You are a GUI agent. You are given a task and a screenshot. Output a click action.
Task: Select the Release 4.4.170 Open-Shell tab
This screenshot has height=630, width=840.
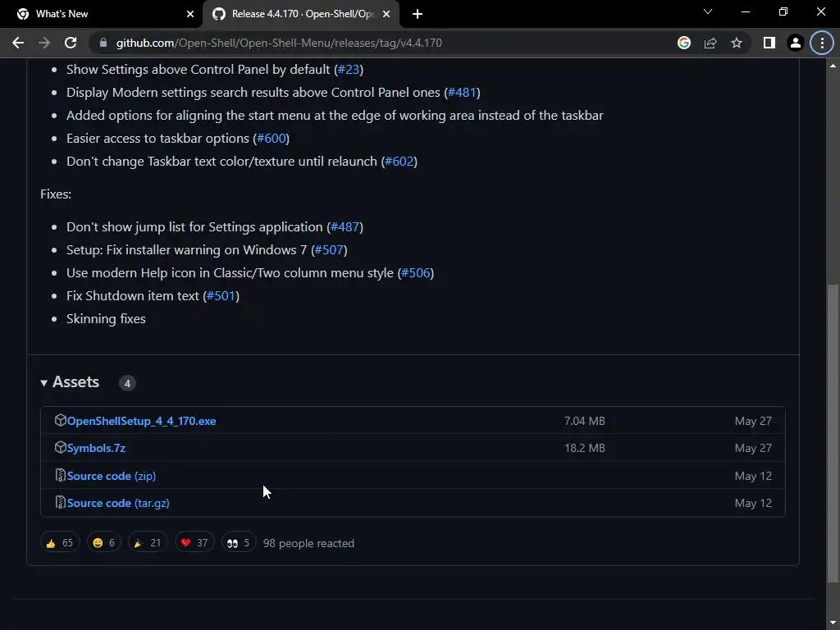301,14
